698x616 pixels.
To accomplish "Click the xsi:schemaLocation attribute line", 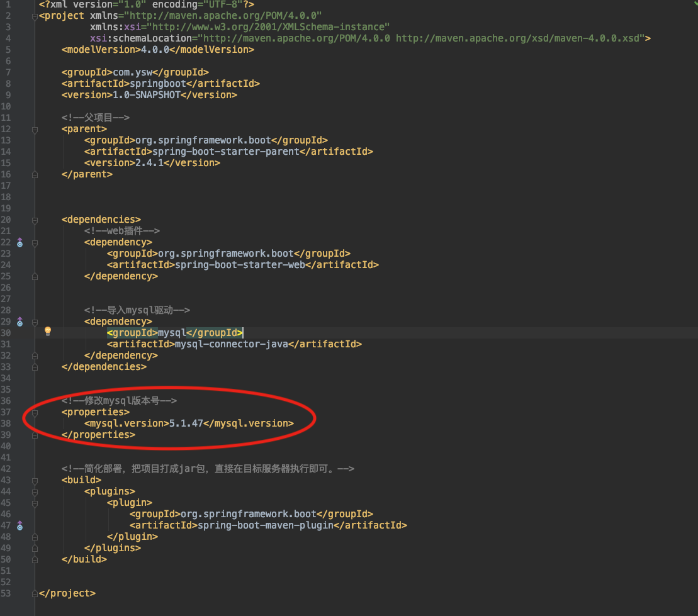I will (x=370, y=38).
